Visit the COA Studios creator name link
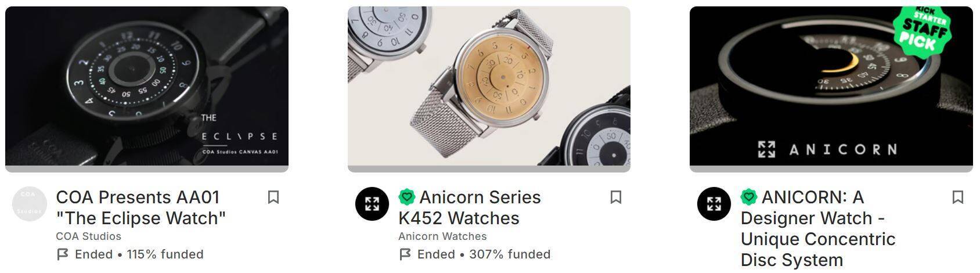The width and height of the screenshot is (980, 273). 88,236
